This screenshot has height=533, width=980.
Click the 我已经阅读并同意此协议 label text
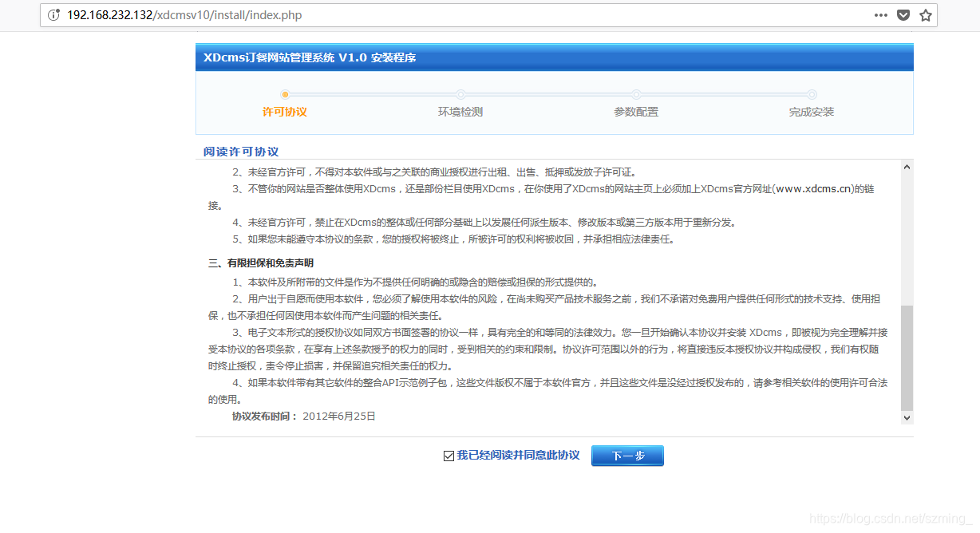[518, 455]
